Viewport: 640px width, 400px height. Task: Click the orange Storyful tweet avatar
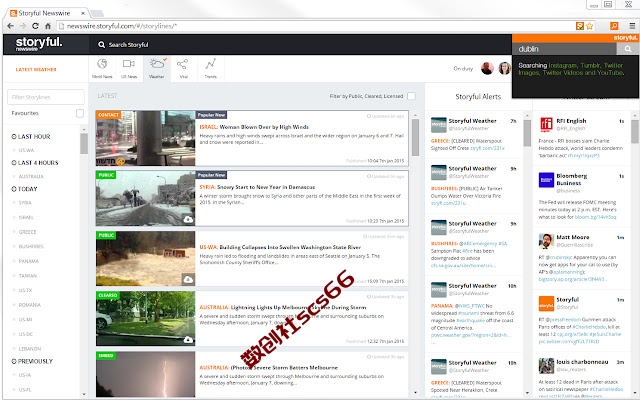[x=547, y=304]
